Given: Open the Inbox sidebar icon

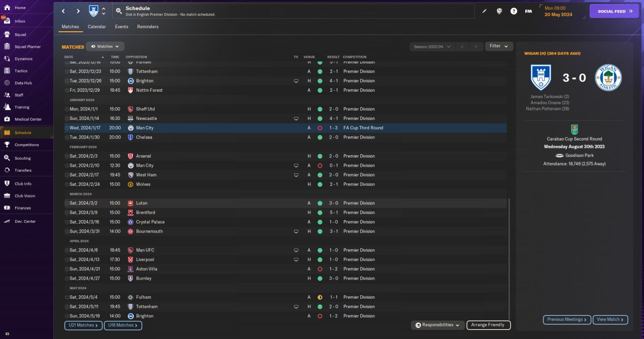Looking at the screenshot, I should click(x=7, y=21).
